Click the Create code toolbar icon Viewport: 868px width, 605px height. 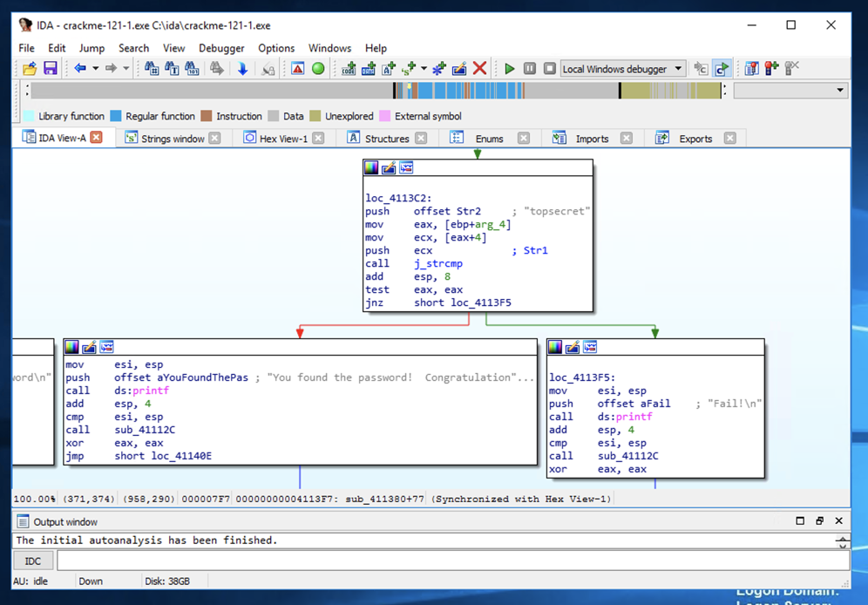tap(349, 69)
